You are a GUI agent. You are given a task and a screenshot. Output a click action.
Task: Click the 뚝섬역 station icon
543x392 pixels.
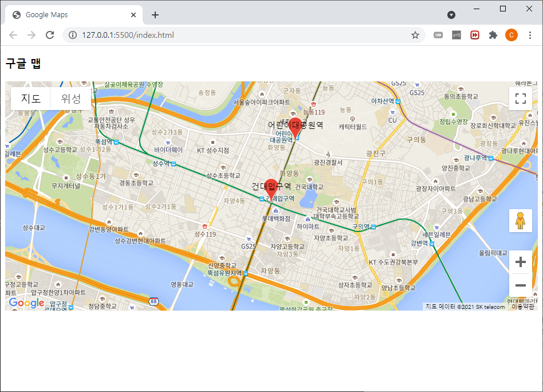coord(116,142)
